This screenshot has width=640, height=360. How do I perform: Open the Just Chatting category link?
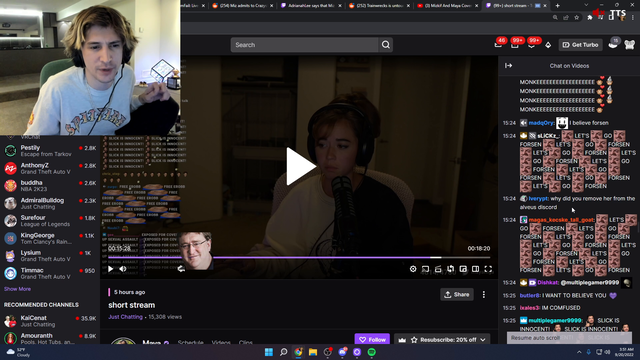tap(125, 317)
